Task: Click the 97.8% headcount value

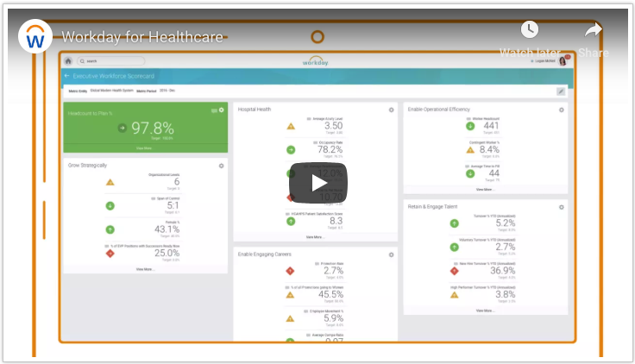Action: pos(153,129)
